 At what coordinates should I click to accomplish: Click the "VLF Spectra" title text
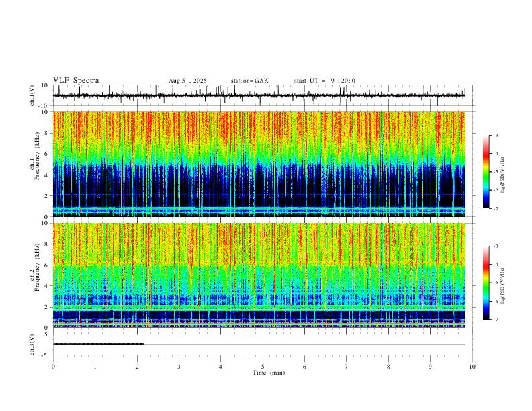coord(76,81)
